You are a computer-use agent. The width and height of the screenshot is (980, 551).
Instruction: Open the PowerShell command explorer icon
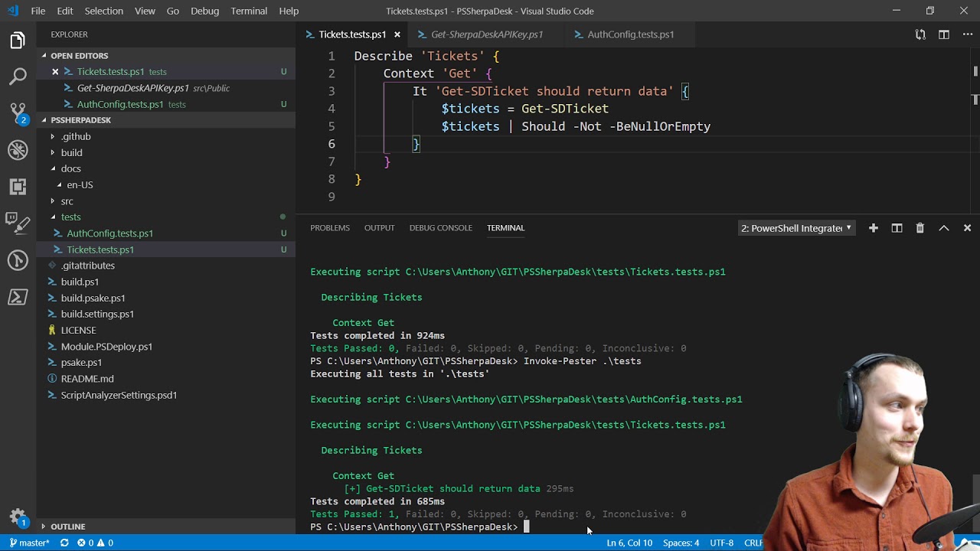click(x=18, y=297)
